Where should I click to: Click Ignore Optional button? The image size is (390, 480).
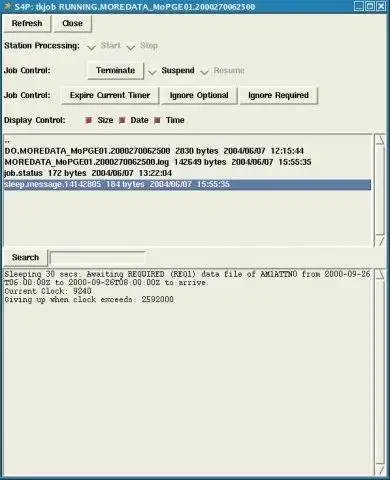point(199,96)
